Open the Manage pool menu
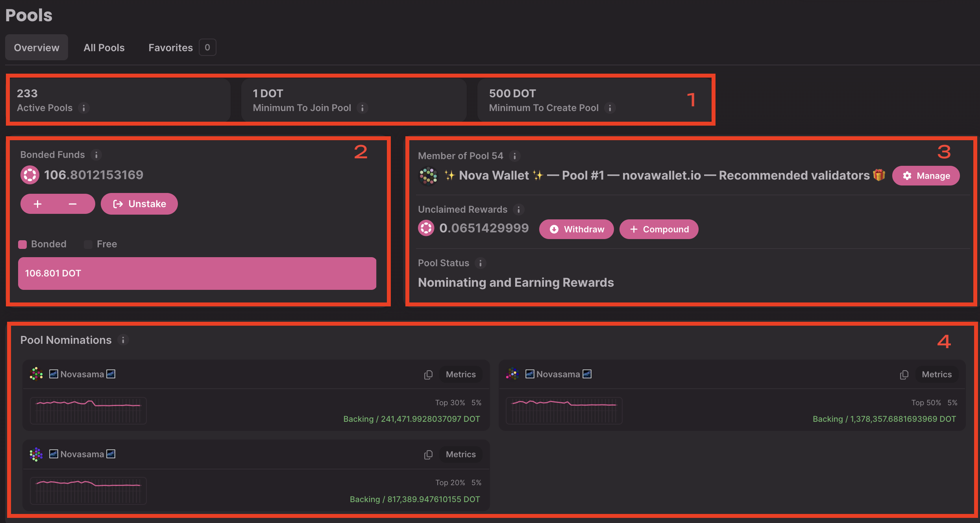 pos(926,176)
